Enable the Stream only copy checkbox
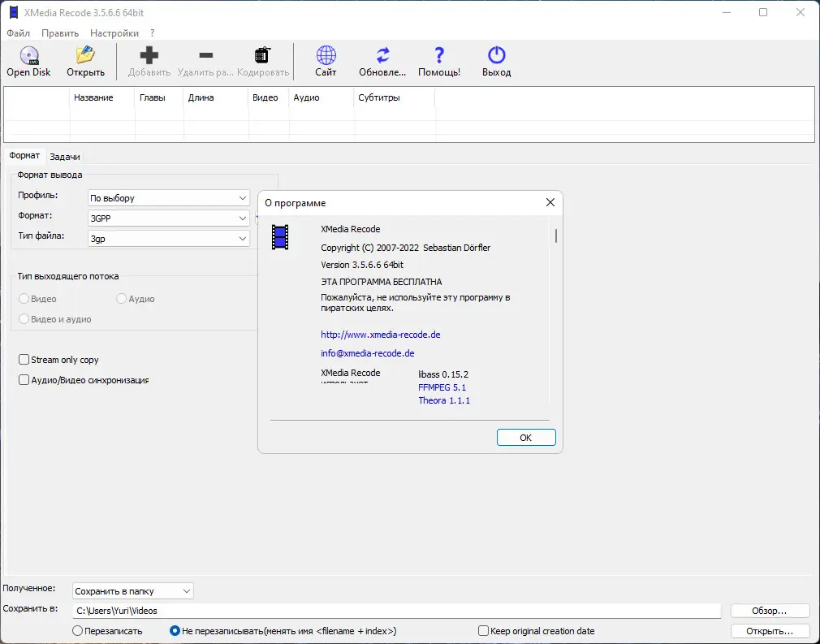820x644 pixels. pos(24,360)
